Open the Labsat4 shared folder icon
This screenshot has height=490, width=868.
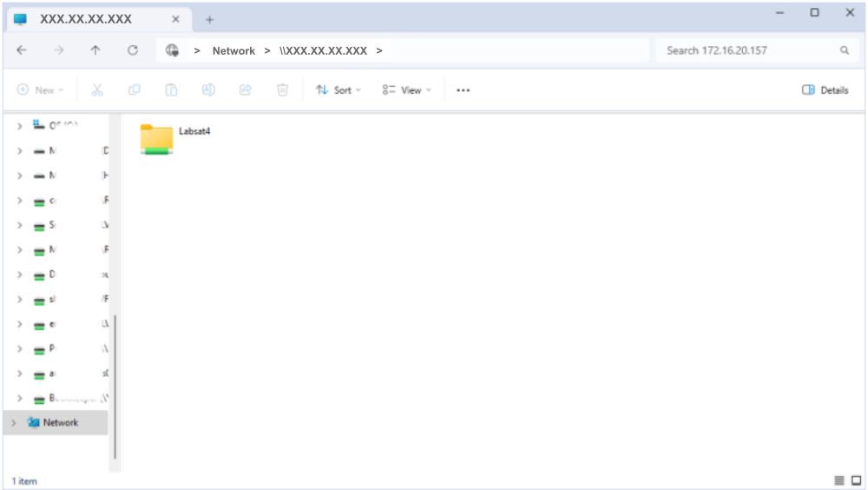tap(156, 139)
